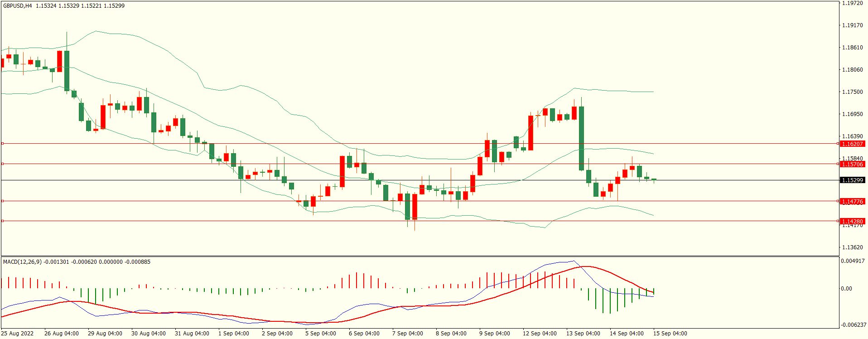
Task: Click the MACD 0.004917 scale label
Action: [853, 261]
